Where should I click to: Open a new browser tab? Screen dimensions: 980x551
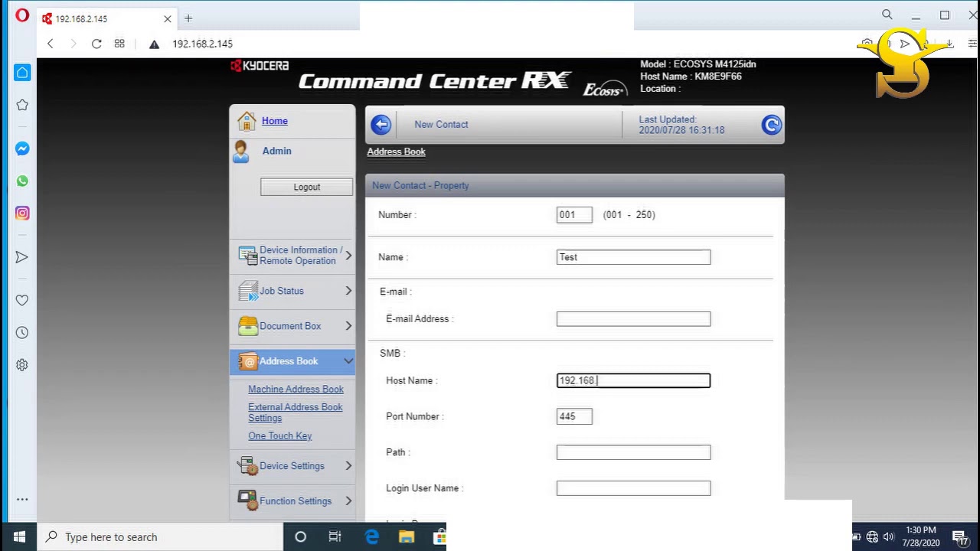point(188,18)
